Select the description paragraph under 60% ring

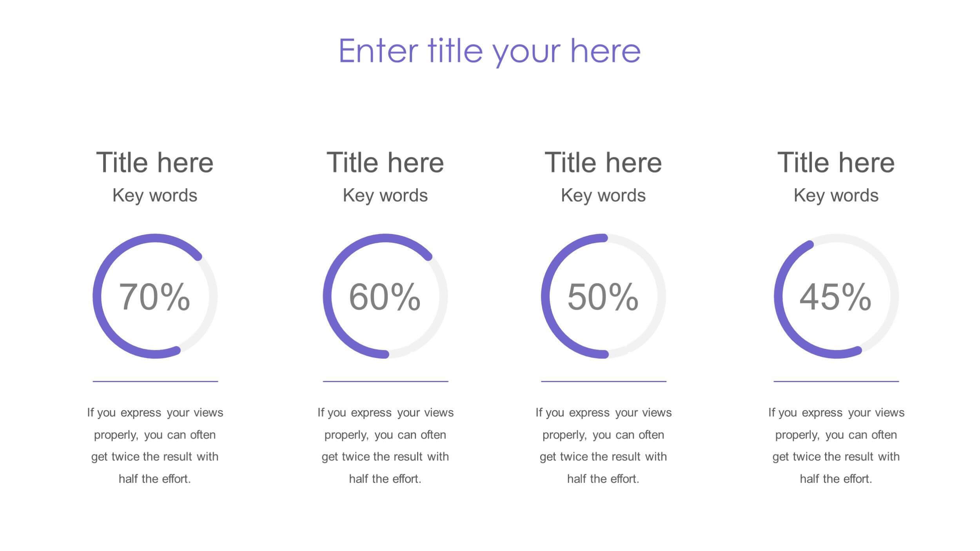pyautogui.click(x=385, y=446)
